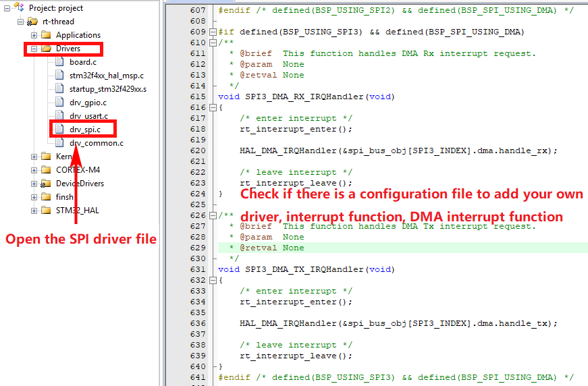Fold the SPI3_DMA_RX_IRQHandler function body at line 616
Screen dimensions: 588x386
[x=213, y=107]
